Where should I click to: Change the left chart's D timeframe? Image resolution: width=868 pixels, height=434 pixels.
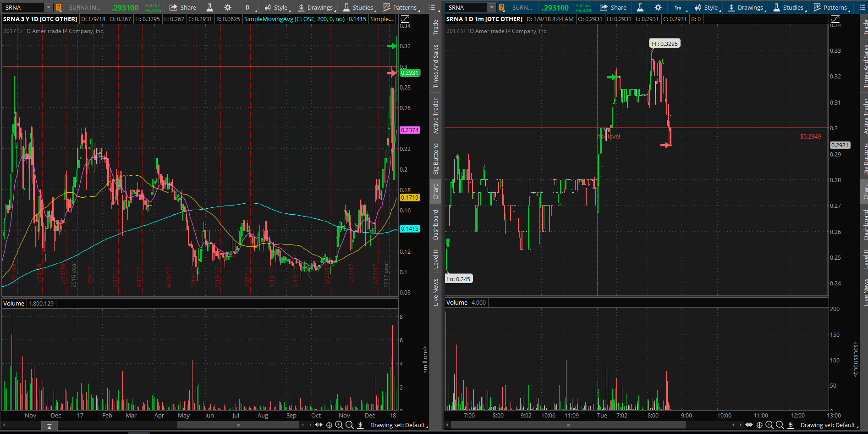point(247,7)
